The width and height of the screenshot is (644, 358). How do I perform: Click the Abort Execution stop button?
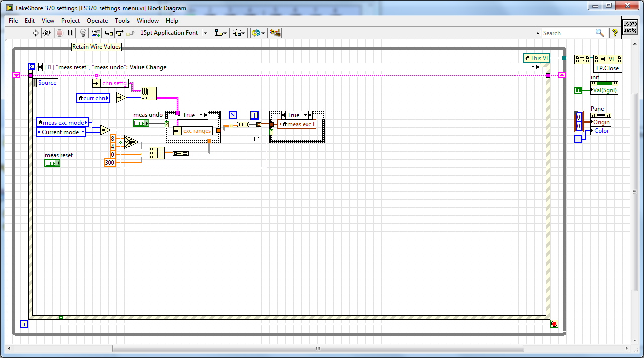click(x=59, y=33)
